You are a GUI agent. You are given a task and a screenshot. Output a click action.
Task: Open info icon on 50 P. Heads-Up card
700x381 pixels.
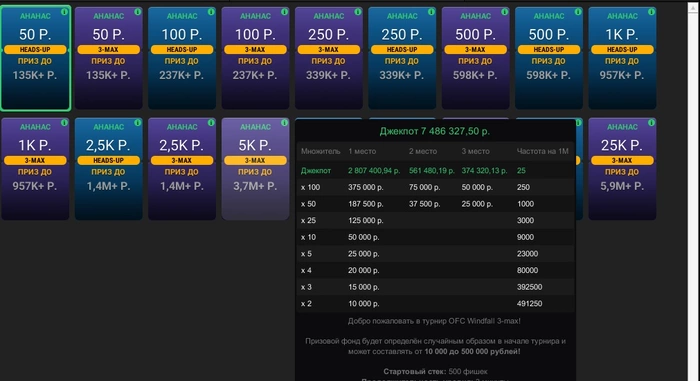(x=64, y=12)
